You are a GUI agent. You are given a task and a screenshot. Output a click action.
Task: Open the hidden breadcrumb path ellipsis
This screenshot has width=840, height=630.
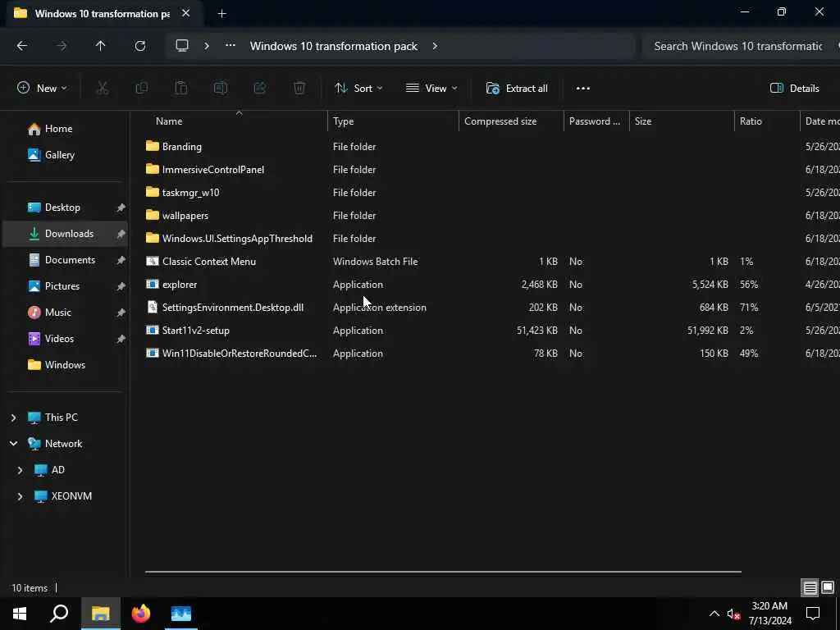[231, 46]
